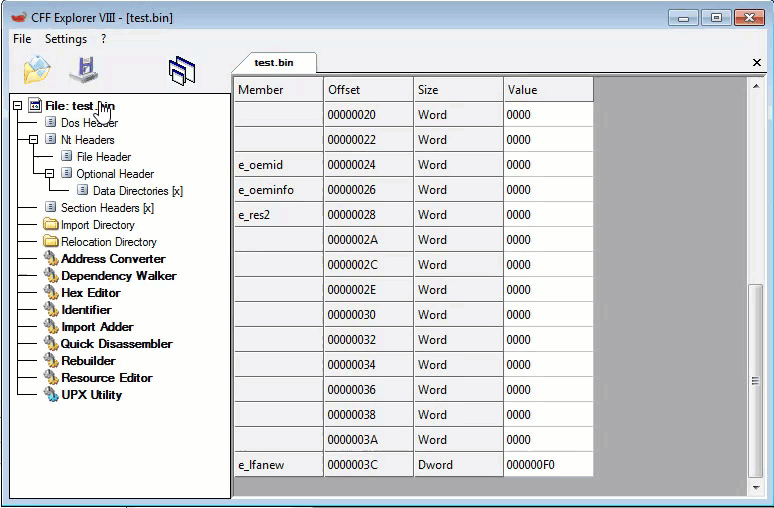Click the Save floppy disk toolbar icon
This screenshot has height=508, width=774.
pyautogui.click(x=84, y=70)
